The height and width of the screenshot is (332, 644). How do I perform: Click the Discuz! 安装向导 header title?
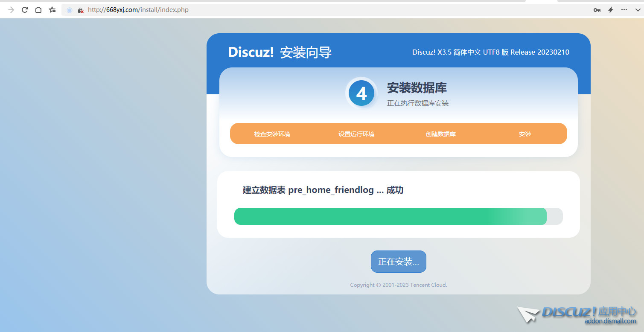point(280,52)
